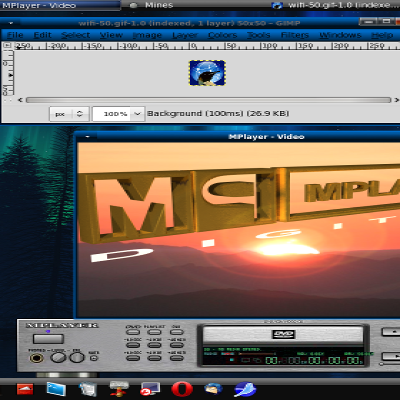Open the px unit dropdown
Image resolution: width=400 pixels, height=400 pixels.
[x=69, y=114]
